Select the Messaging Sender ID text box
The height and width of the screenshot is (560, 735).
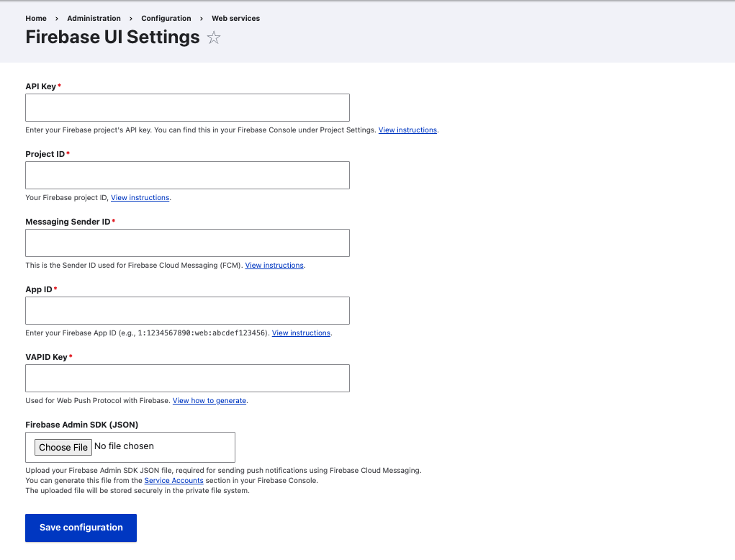tap(187, 243)
